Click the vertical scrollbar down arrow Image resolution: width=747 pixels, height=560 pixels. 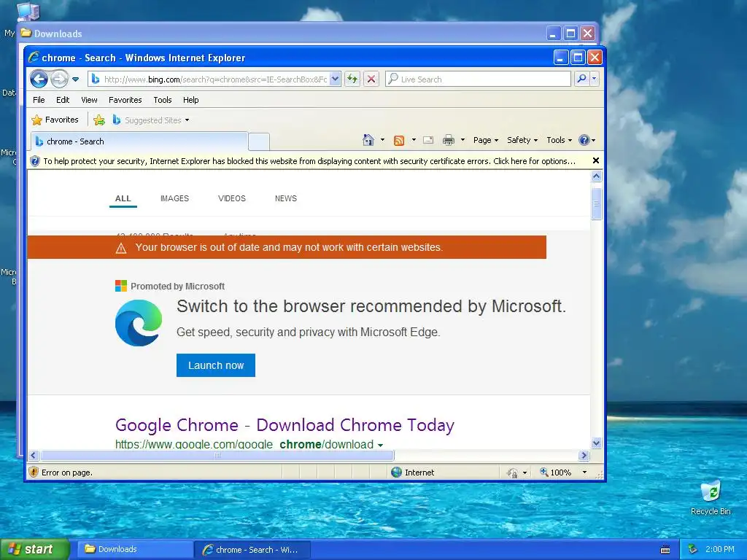(x=596, y=443)
